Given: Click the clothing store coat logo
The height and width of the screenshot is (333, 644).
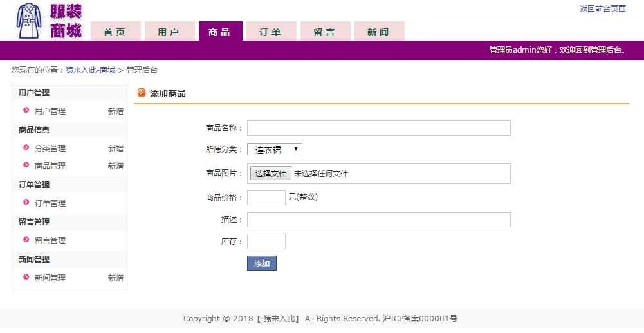Looking at the screenshot, I should click(29, 21).
